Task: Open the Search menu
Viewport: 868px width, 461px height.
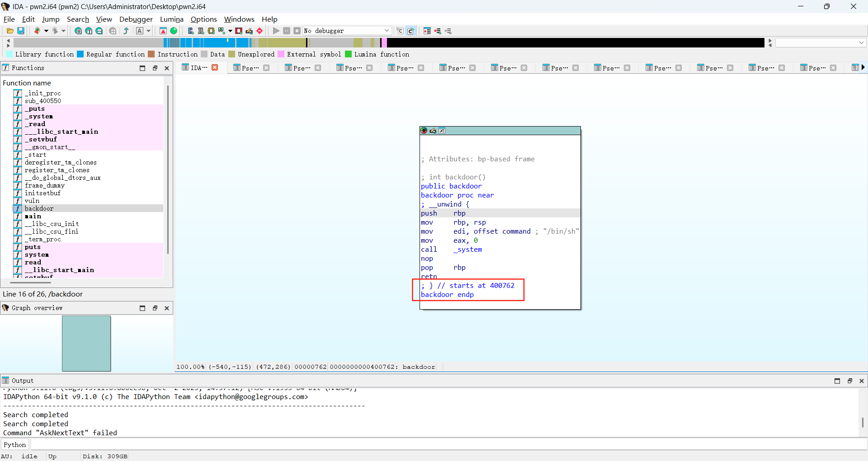Action: click(78, 19)
